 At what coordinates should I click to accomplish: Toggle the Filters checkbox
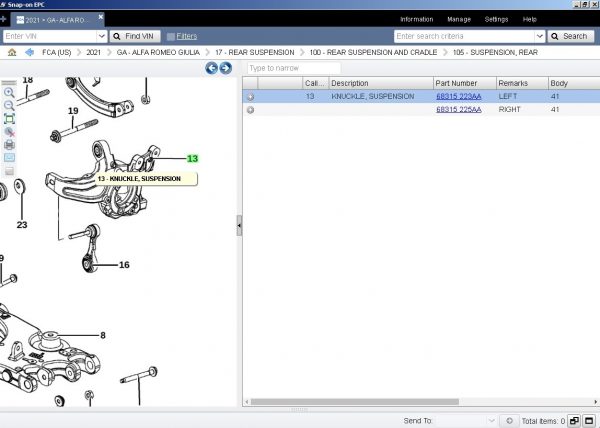pyautogui.click(x=171, y=36)
